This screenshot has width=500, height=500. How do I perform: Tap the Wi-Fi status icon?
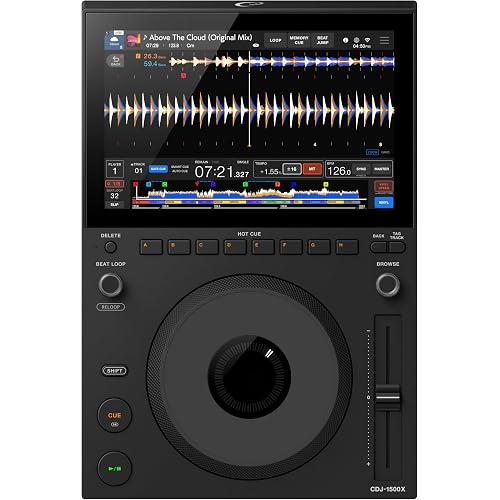pyautogui.click(x=367, y=40)
